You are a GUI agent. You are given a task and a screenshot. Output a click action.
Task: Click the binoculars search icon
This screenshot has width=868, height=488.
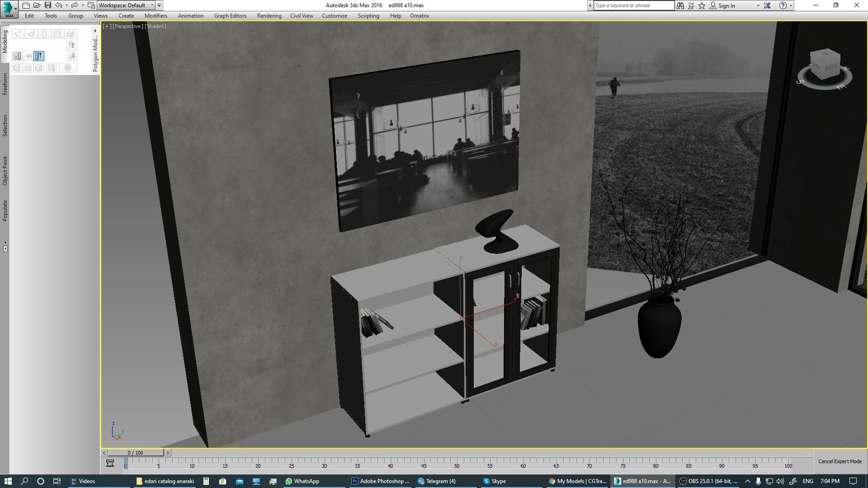[680, 5]
